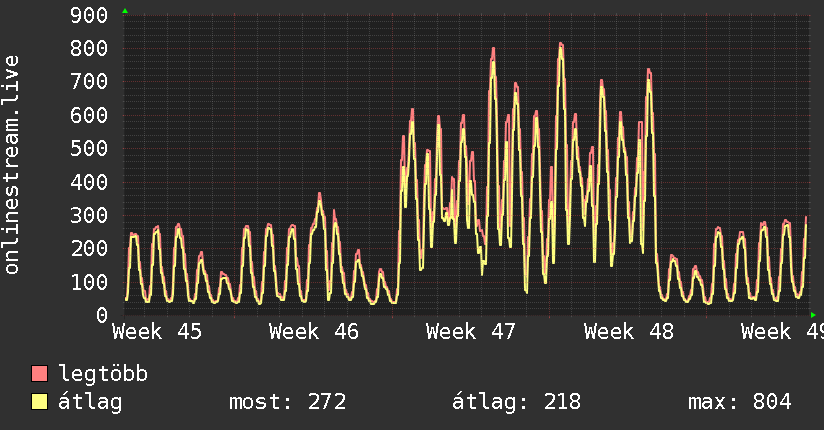This screenshot has height=430, width=824.
Task: Click the 'most: 272' current value
Action: 287,402
